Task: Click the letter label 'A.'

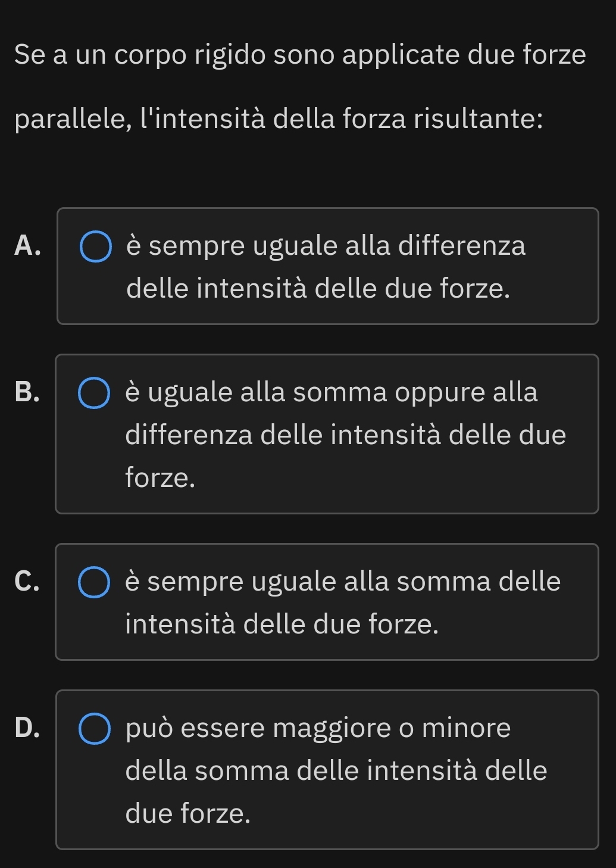Action: tap(28, 245)
